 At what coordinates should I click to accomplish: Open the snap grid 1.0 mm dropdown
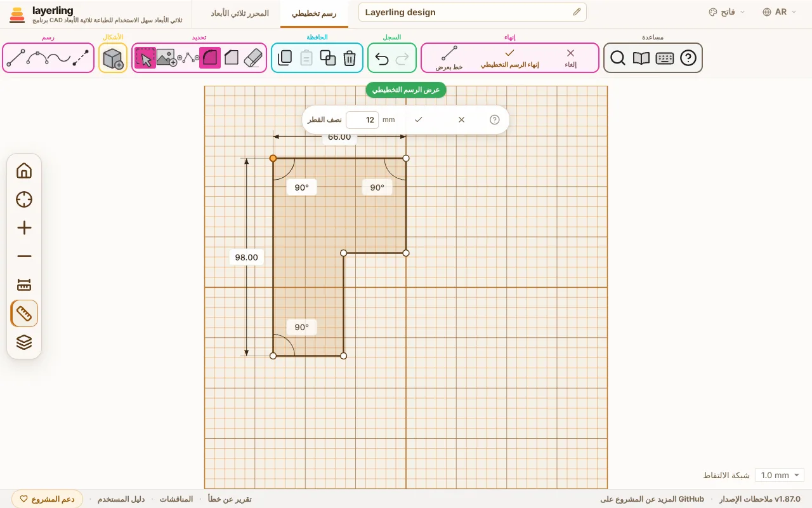[779, 475]
